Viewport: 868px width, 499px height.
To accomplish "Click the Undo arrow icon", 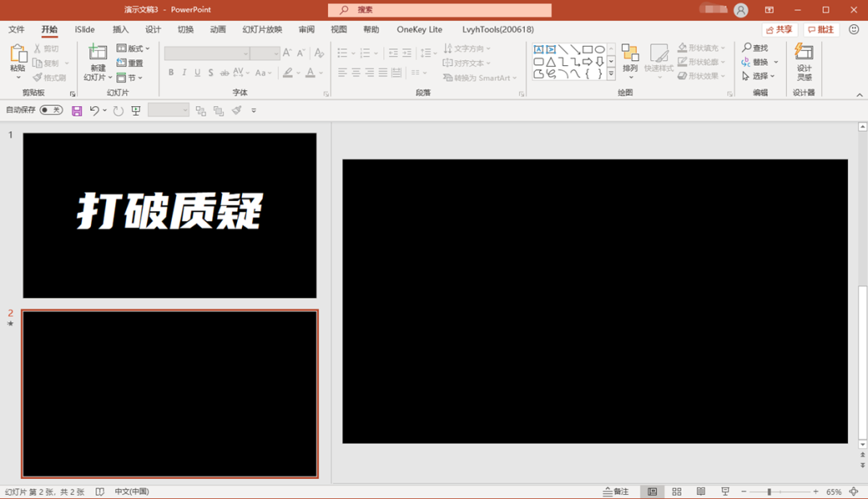I will [94, 110].
